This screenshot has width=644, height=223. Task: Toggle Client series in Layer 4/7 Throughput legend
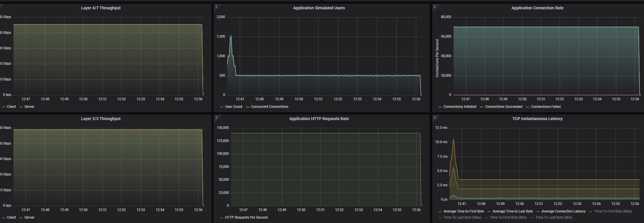pyautogui.click(x=11, y=107)
